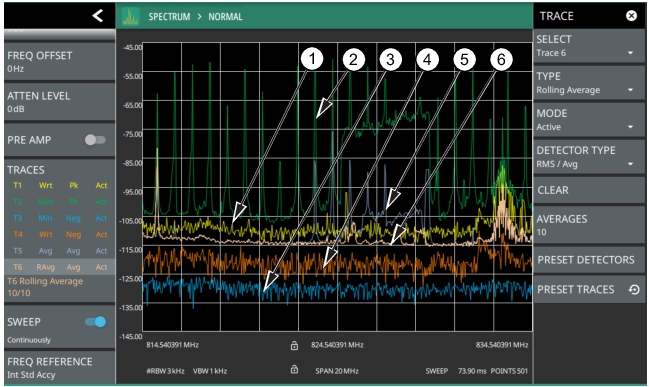Toggle the PRE AMP switch
The height and width of the screenshot is (387, 649).
coord(95,140)
